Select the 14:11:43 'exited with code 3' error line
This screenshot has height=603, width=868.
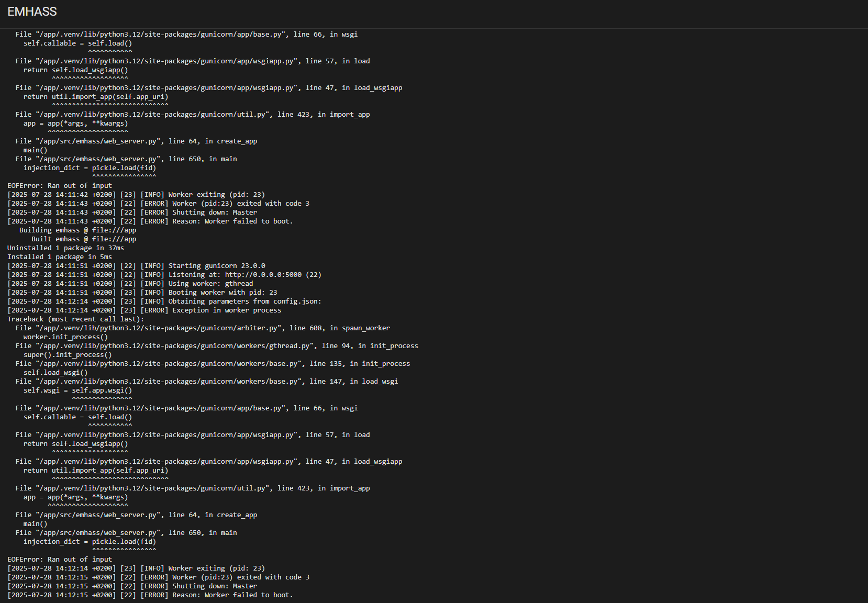(158, 204)
